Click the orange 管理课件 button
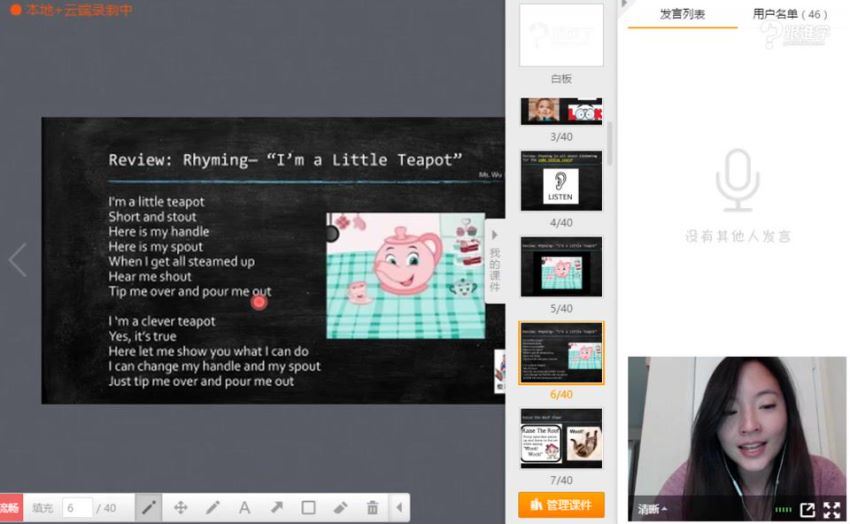 [x=561, y=505]
